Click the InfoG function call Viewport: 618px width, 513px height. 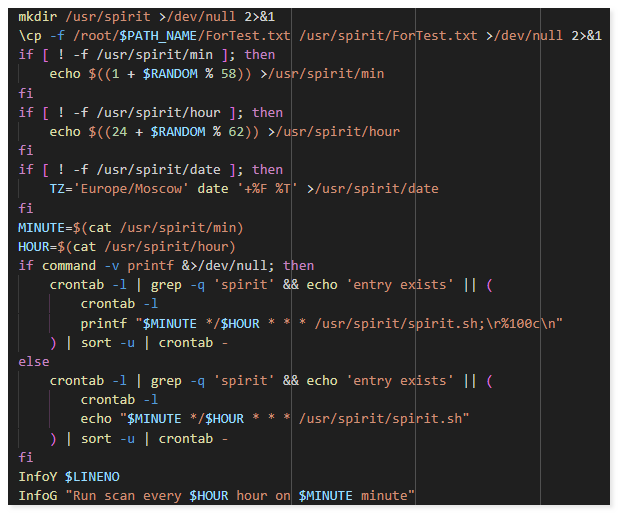37,496
